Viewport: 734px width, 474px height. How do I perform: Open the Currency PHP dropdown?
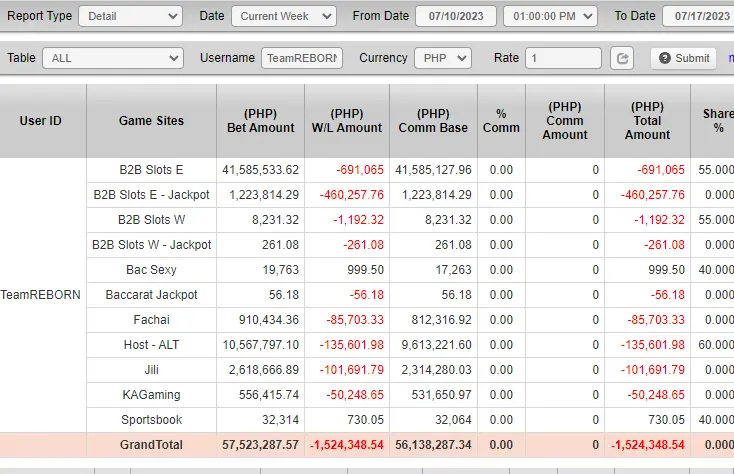click(443, 58)
